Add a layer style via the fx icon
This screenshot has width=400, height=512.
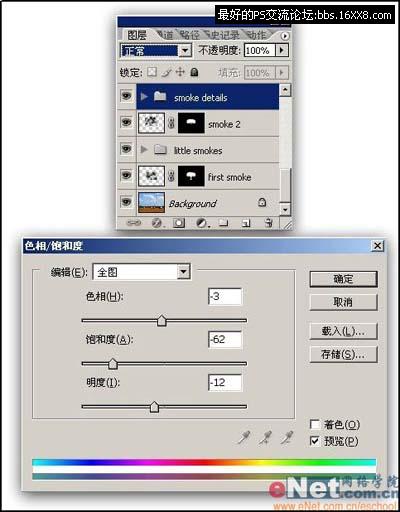click(x=157, y=223)
